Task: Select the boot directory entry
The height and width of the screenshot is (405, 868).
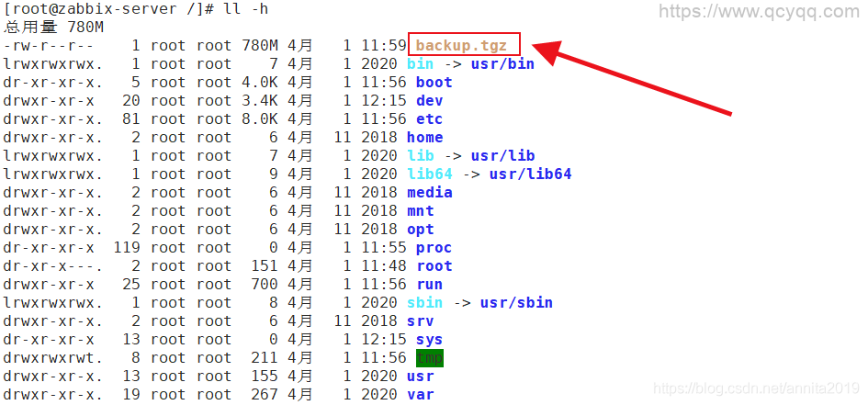Action: tap(434, 83)
